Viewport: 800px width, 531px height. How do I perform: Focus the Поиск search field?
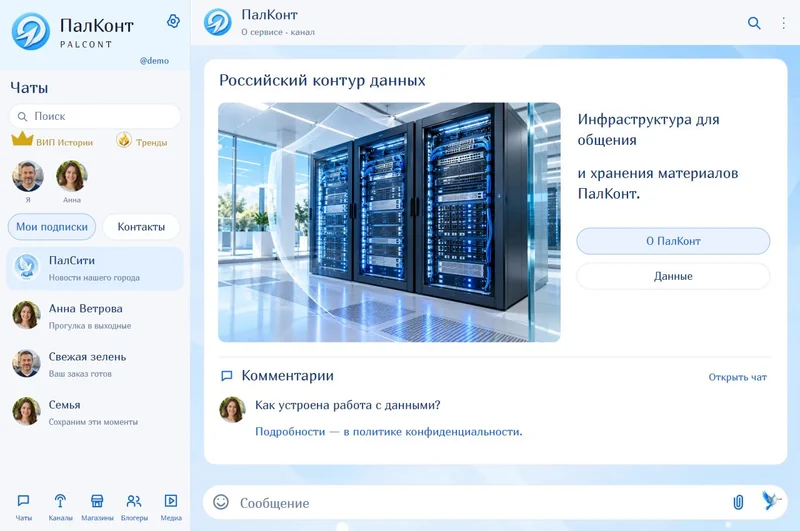(95, 116)
